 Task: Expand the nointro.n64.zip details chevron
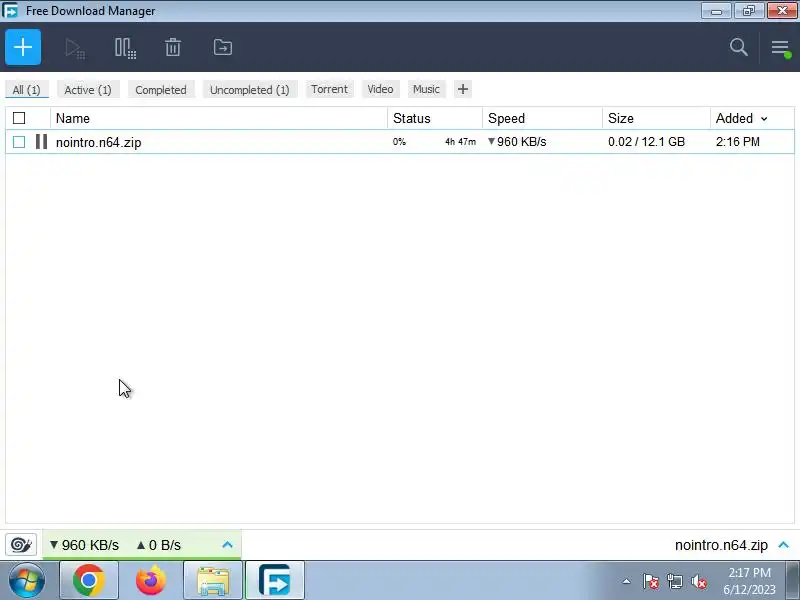[784, 545]
